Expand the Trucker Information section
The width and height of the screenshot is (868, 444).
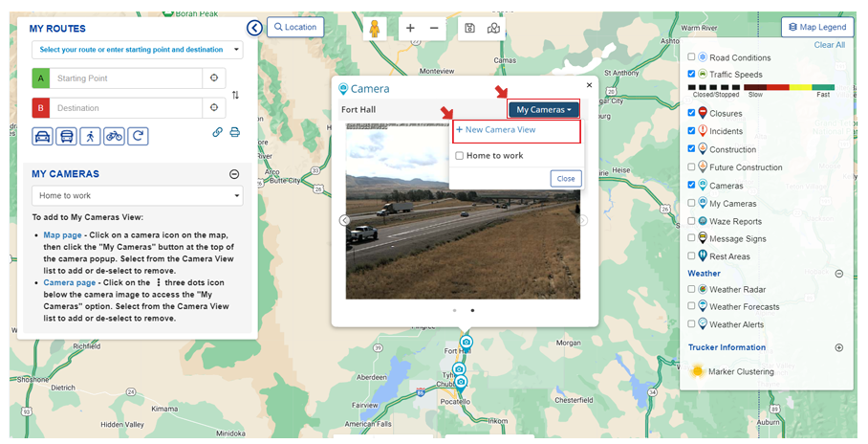tap(838, 347)
